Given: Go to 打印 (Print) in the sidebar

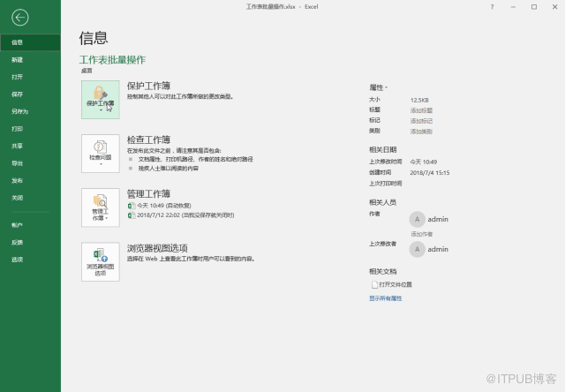Looking at the screenshot, I should [18, 129].
